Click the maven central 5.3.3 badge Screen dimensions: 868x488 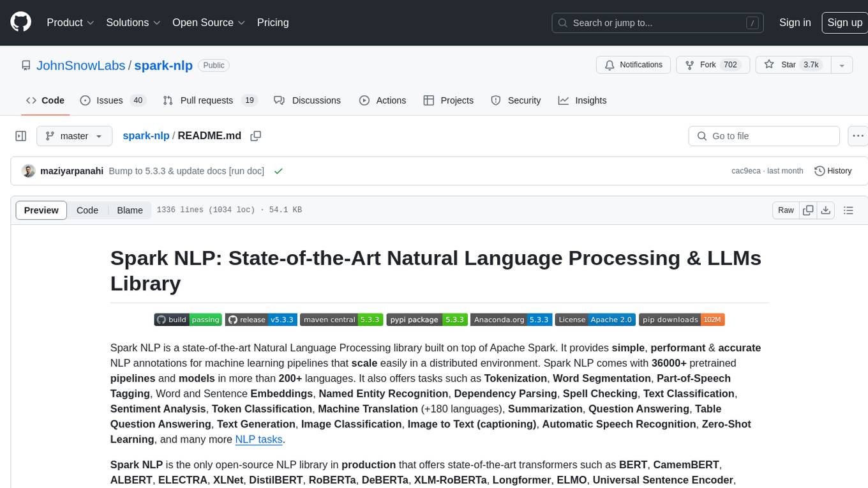(x=341, y=319)
